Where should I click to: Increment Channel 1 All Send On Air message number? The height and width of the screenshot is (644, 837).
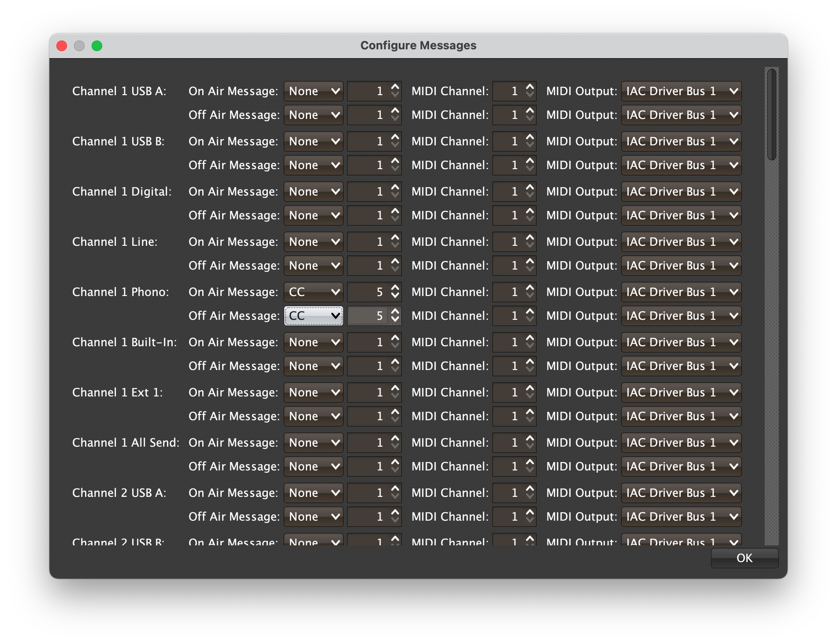395,438
